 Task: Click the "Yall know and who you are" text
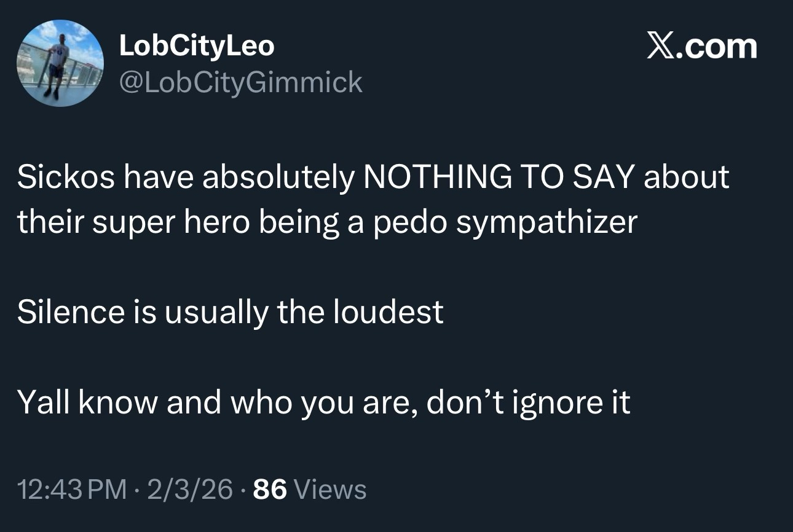coord(209,402)
